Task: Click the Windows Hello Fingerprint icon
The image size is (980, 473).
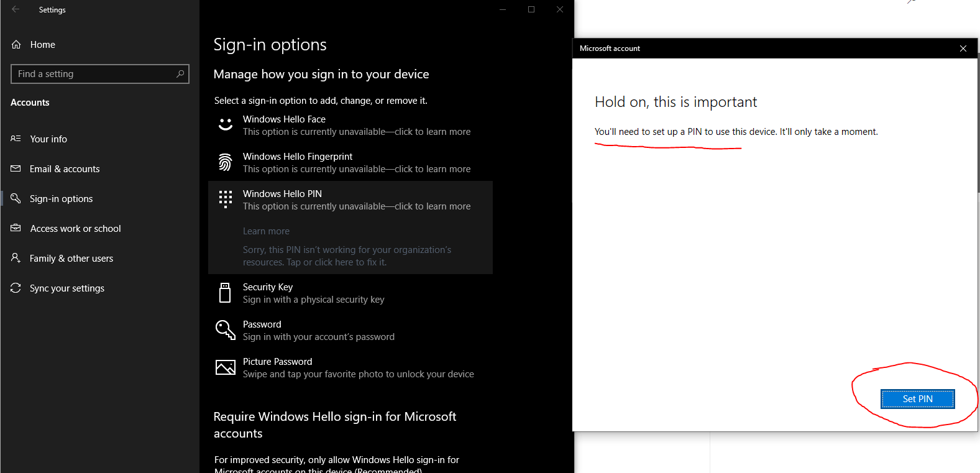Action: coord(226,162)
